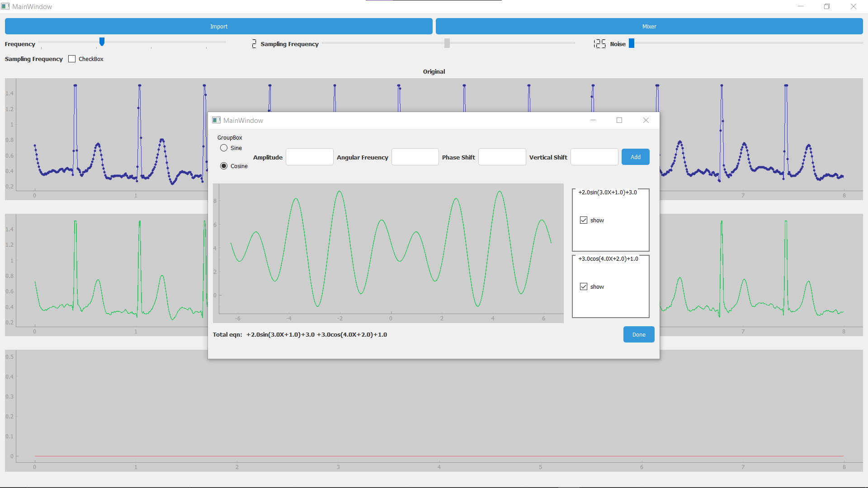Minimize the mixer dialog window

pos(593,120)
